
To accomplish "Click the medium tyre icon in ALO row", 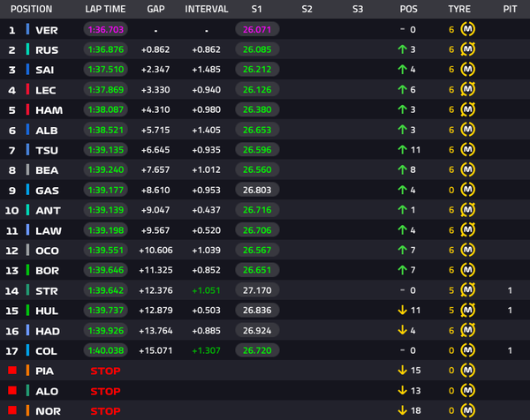I will pos(468,390).
